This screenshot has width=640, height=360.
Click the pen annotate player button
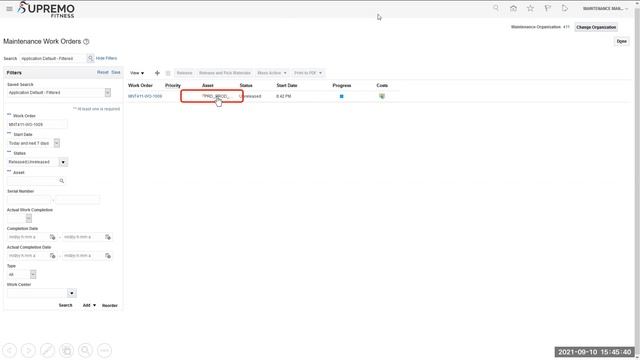47,350
